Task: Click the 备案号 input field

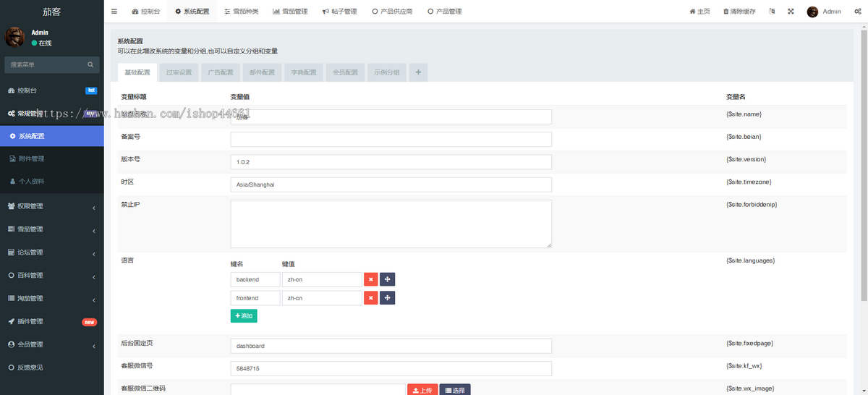Action: point(391,139)
